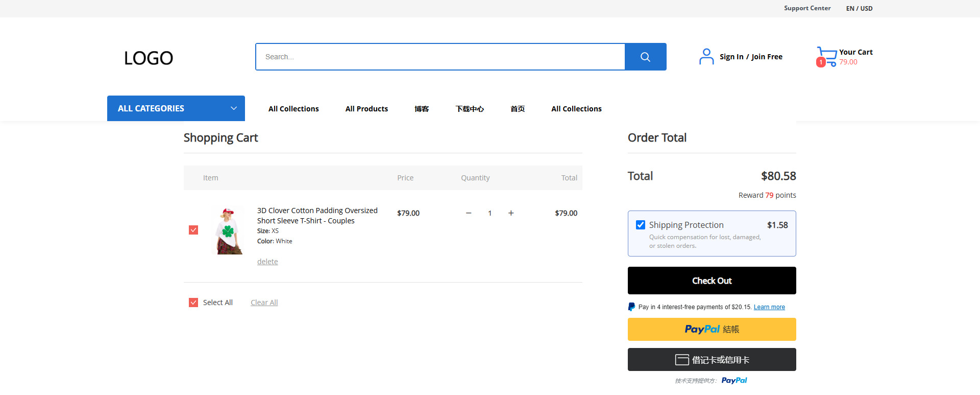
Task: Open the shopping cart icon
Action: coord(826,57)
